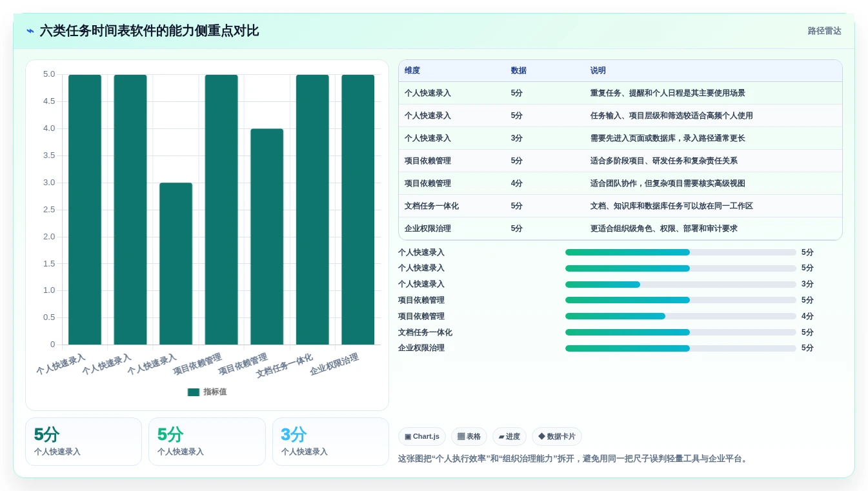Click the cell 适合多阶段项目、研发任务和复杂责任关系
Viewport: 868px width, 491px height.
click(x=663, y=161)
